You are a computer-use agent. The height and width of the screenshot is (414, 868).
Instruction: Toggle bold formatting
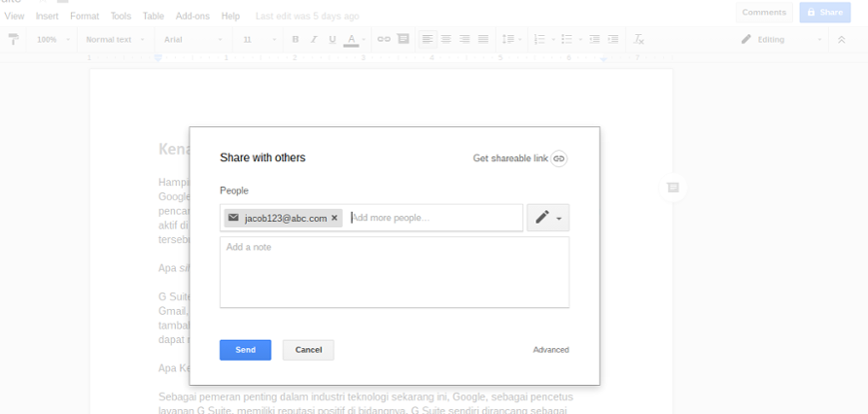pos(295,39)
